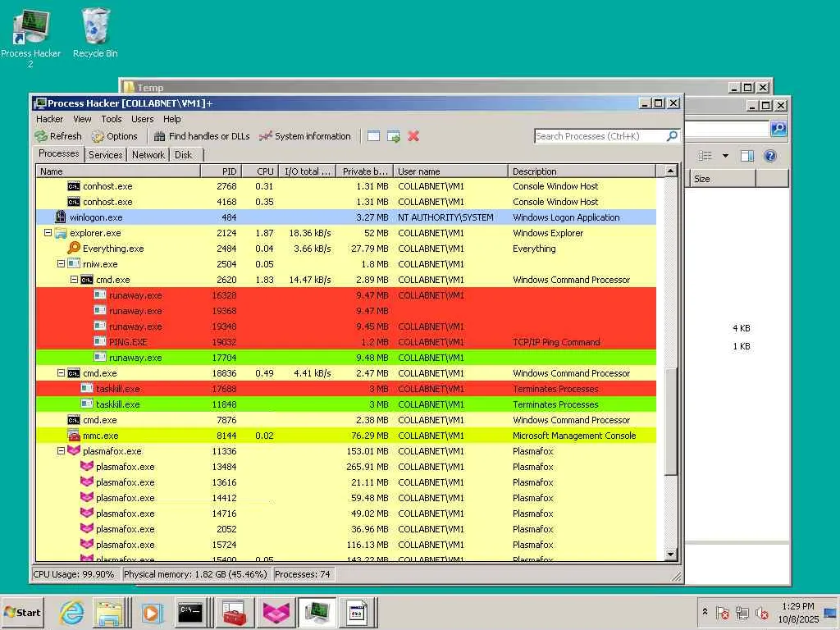Open the Hacker menu
This screenshot has height=630, width=840.
click(x=49, y=119)
